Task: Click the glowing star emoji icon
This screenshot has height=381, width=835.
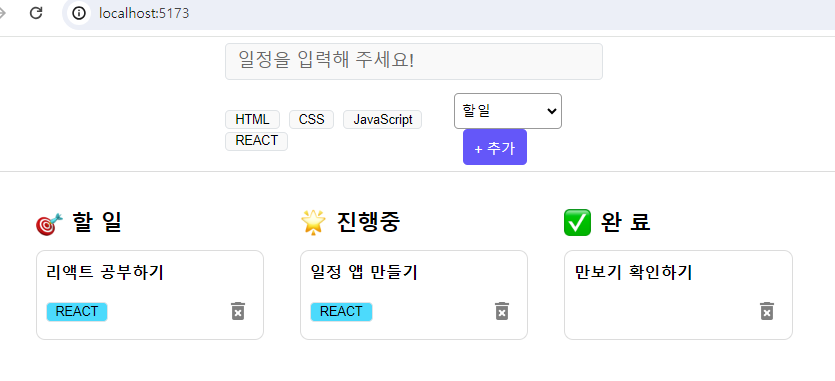Action: [x=313, y=222]
